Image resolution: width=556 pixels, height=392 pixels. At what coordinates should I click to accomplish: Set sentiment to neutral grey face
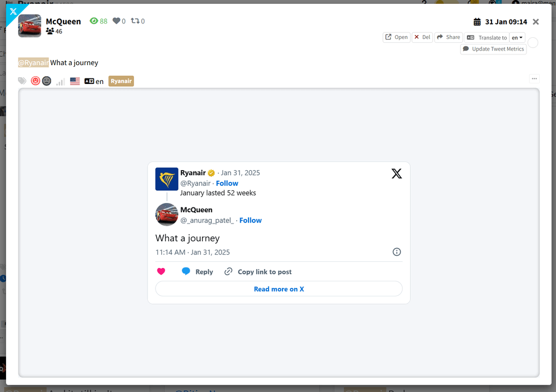[x=47, y=81]
